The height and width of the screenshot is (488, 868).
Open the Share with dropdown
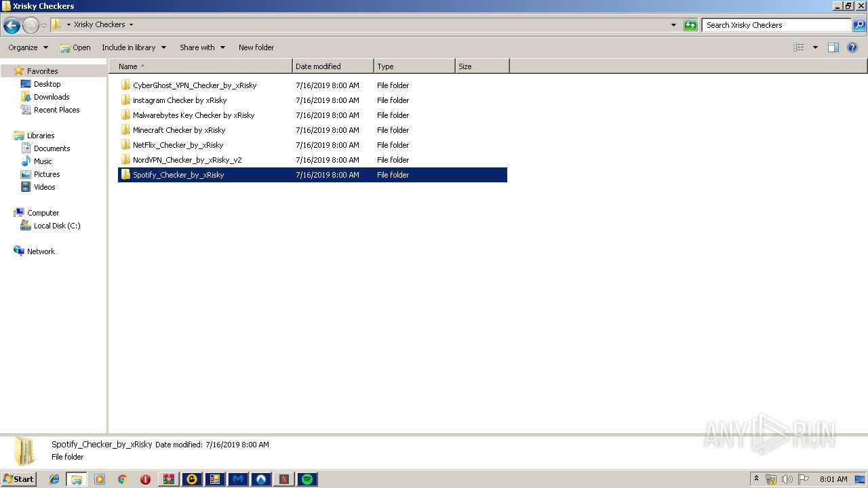[x=202, y=47]
